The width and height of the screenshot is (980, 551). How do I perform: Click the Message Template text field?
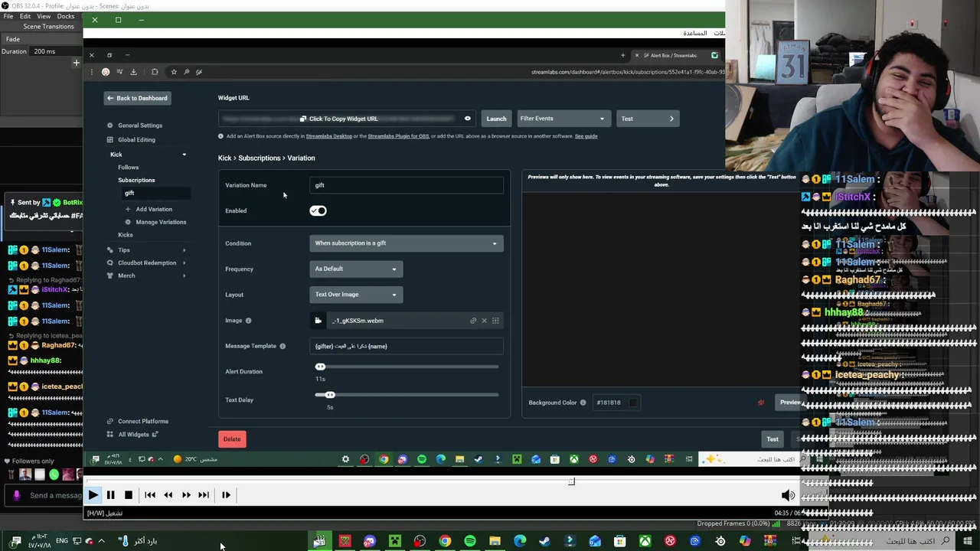407,347
